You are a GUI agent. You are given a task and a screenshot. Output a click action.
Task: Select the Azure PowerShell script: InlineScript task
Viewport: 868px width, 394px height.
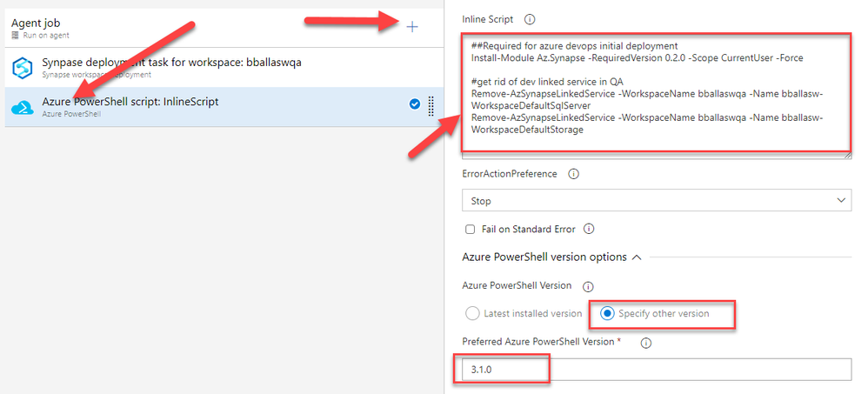click(x=130, y=102)
